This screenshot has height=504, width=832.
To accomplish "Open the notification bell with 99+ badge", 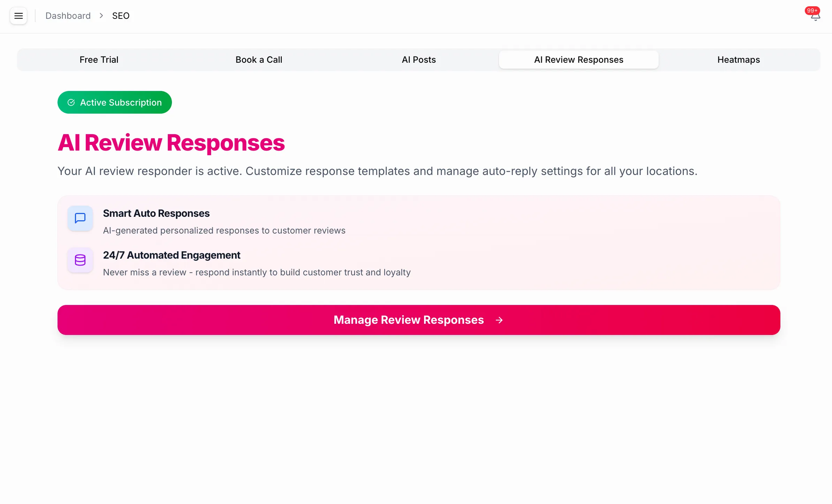I will [x=814, y=17].
